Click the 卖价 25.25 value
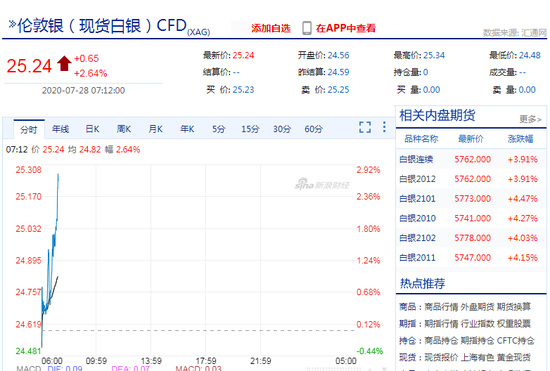The height and width of the screenshot is (371, 550). pyautogui.click(x=338, y=90)
